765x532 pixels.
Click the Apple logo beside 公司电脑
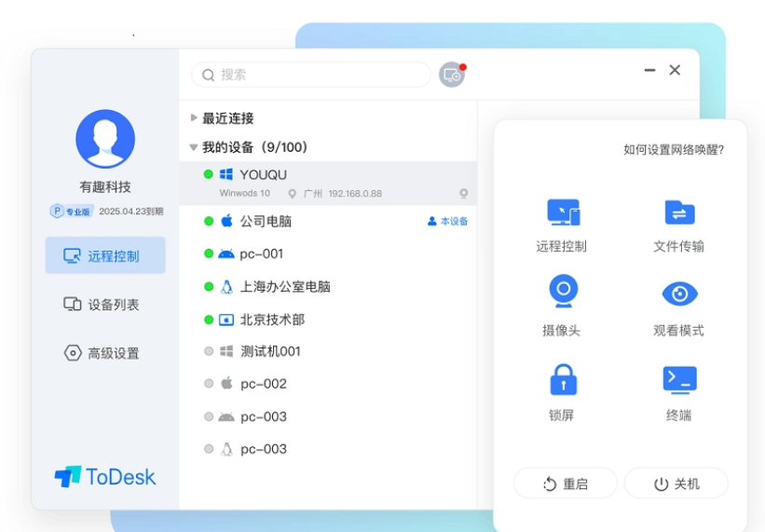coord(226,221)
